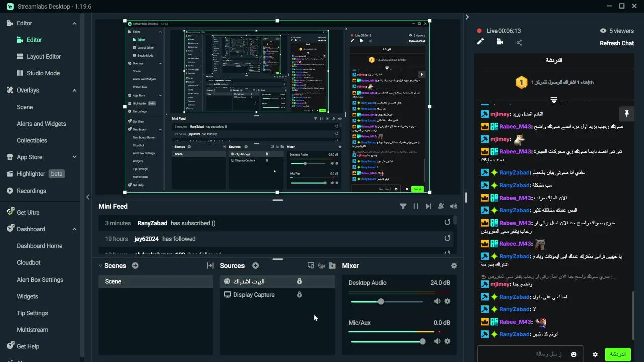Open Alerts and Widgets page
The height and width of the screenshot is (362, 644).
41,123
